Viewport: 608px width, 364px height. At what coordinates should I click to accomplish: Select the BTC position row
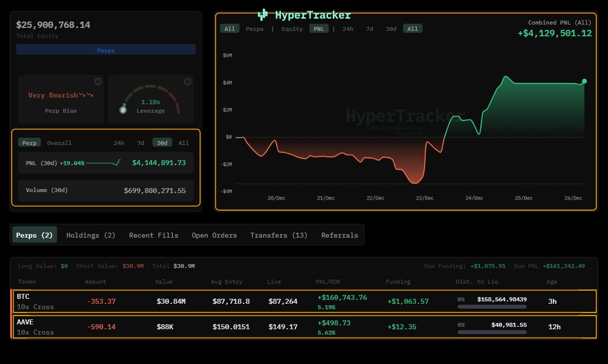(304, 301)
